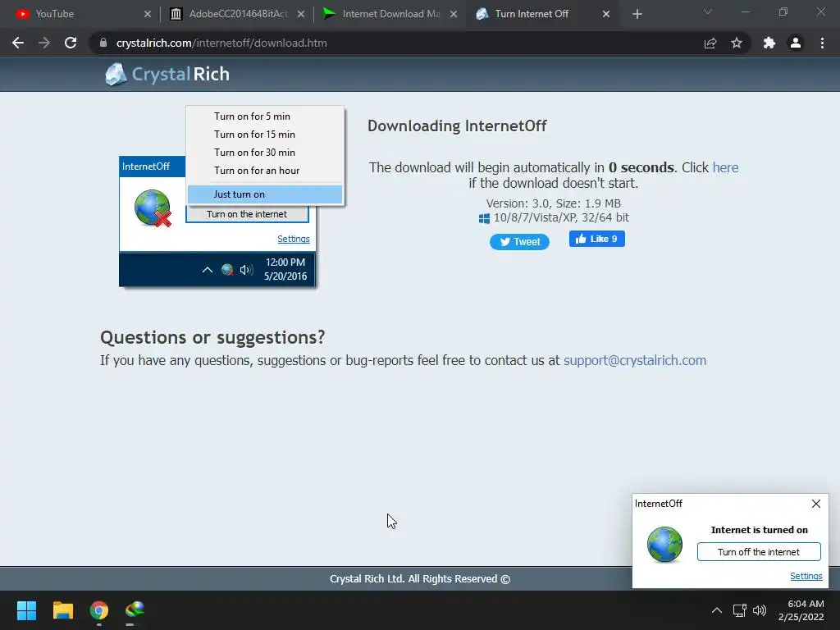The width and height of the screenshot is (840, 630).
Task: Click 'Turn off the internet' button
Action: tap(759, 552)
